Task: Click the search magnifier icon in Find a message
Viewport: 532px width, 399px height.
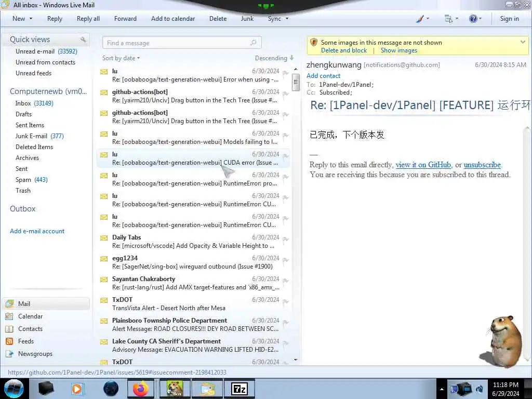Action: [x=253, y=43]
